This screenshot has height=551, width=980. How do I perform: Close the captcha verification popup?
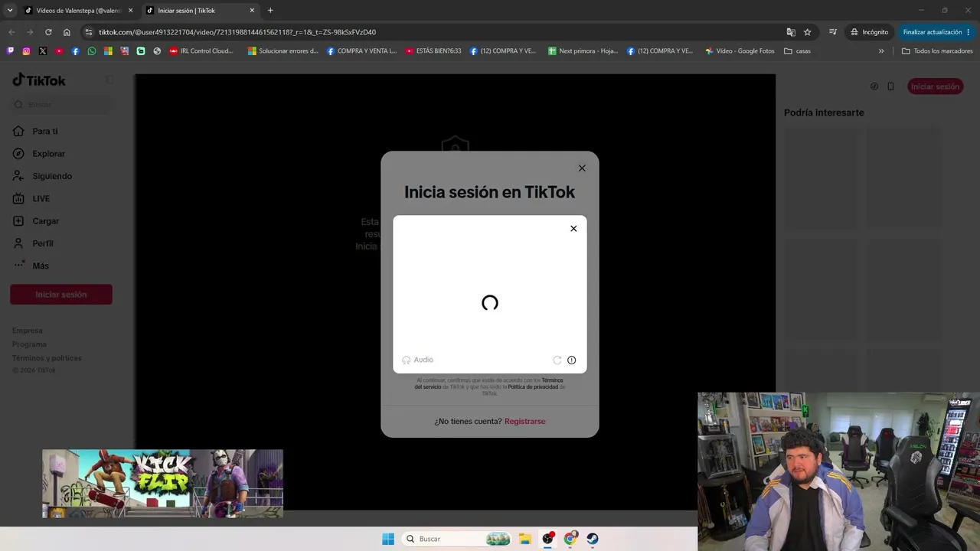pyautogui.click(x=573, y=228)
